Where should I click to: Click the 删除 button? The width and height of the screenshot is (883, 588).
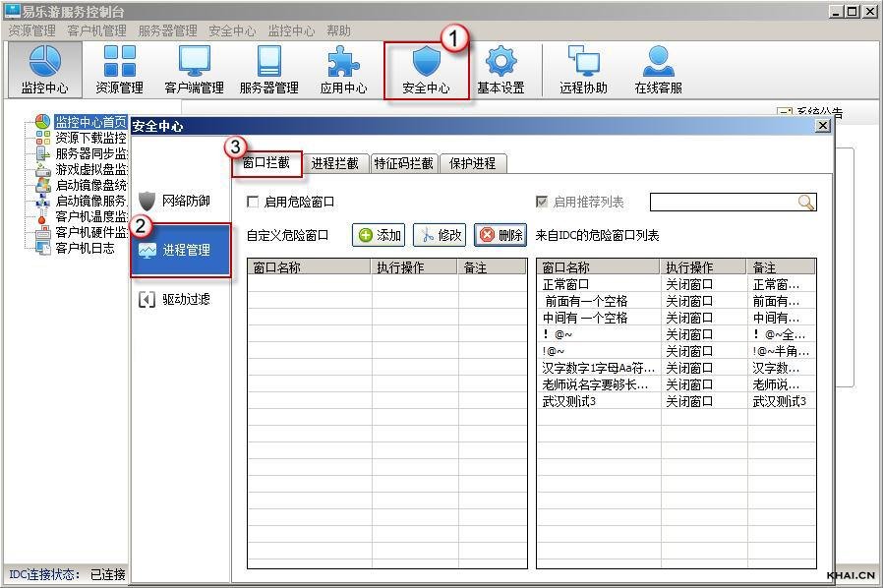pos(500,236)
